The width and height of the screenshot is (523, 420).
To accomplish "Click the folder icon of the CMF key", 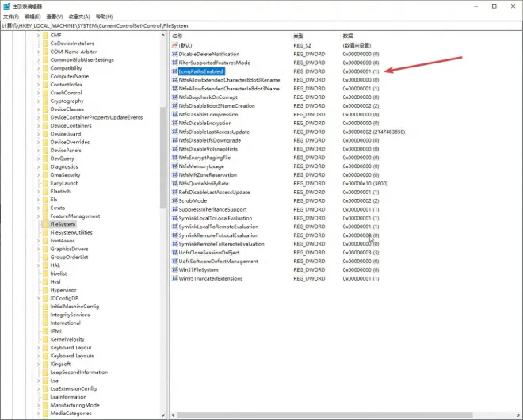I will [45, 35].
